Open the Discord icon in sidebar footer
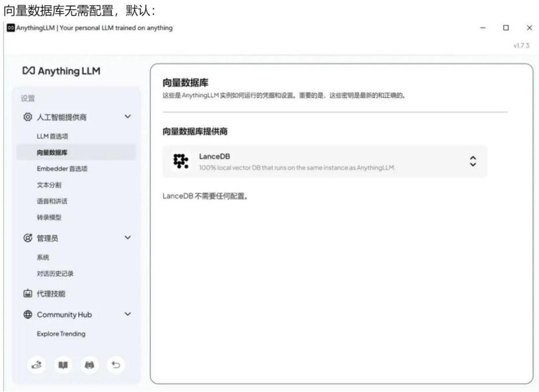Viewport: 539px width, 392px height. click(x=89, y=365)
